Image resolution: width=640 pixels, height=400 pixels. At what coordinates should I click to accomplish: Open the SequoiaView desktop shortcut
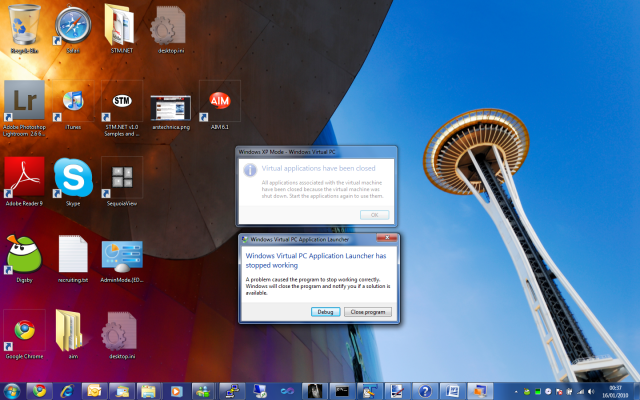click(x=121, y=181)
